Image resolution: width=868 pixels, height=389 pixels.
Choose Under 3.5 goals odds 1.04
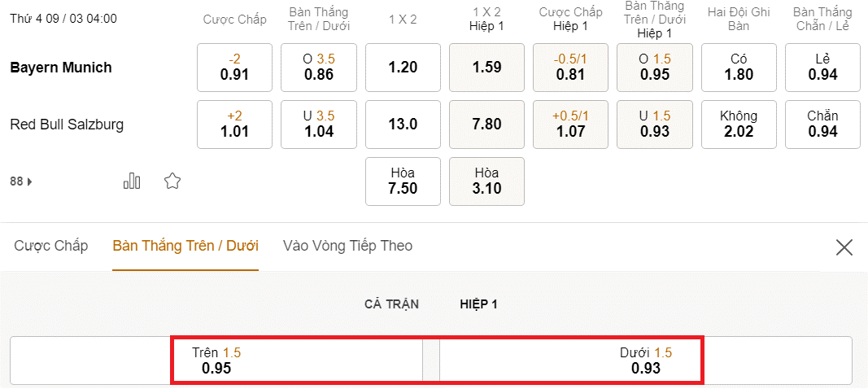[x=319, y=124]
